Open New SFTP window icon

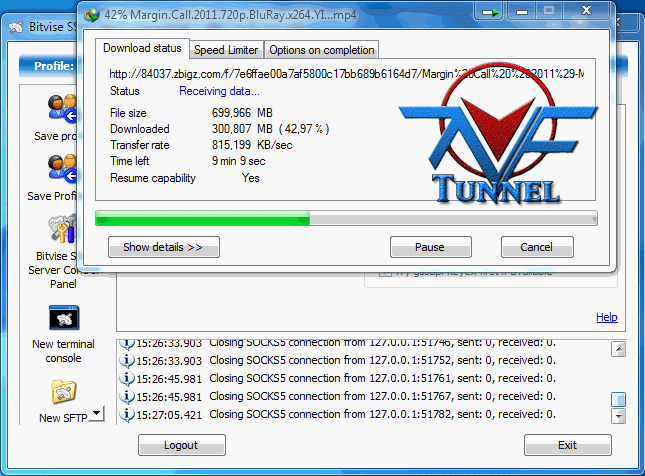(x=63, y=392)
